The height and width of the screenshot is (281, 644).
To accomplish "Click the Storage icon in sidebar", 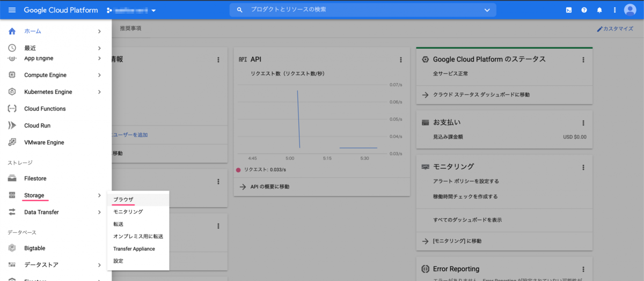I will (x=12, y=195).
